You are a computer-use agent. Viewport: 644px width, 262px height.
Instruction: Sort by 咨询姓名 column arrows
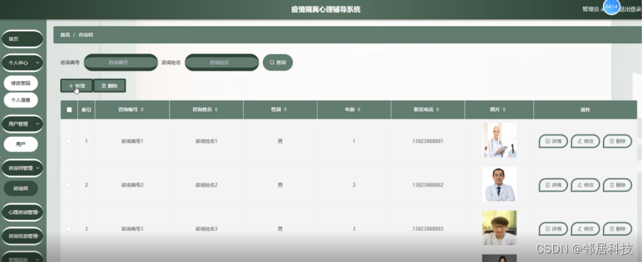point(216,110)
